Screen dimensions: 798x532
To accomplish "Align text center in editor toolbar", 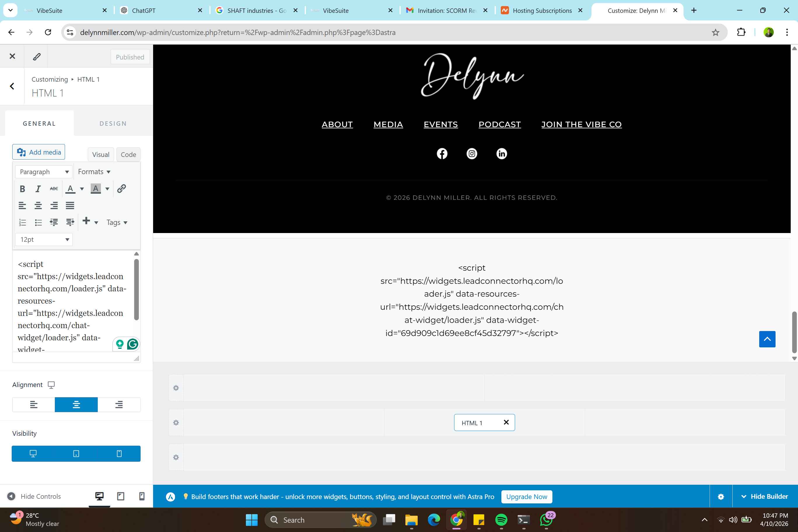I will (x=38, y=205).
